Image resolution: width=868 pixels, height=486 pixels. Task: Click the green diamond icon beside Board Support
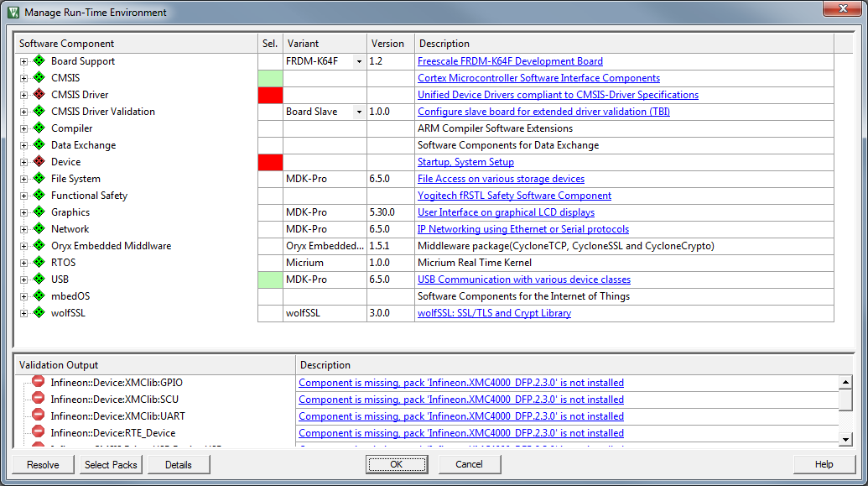tap(39, 61)
